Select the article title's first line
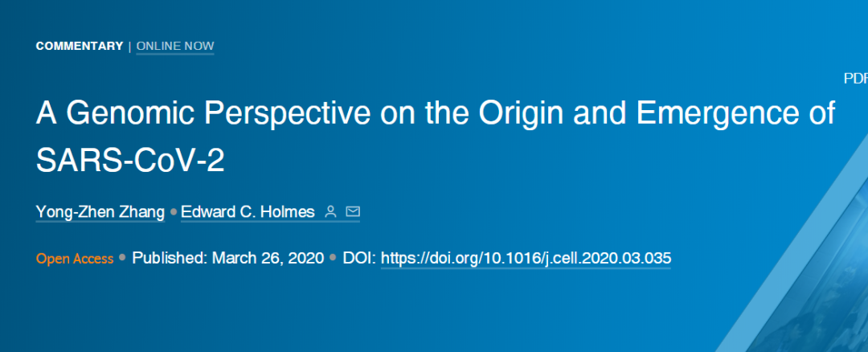The width and height of the screenshot is (868, 352). tap(436, 114)
